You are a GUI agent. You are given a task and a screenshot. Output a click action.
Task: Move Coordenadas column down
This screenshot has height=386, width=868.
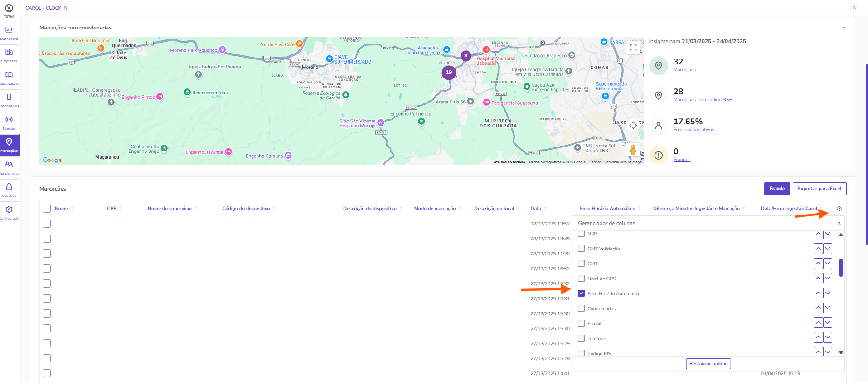pos(828,308)
